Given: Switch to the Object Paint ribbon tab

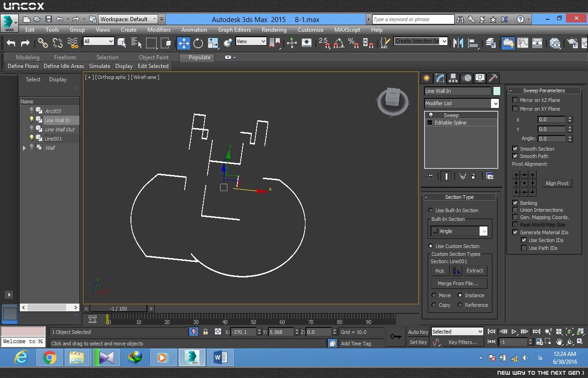Looking at the screenshot, I should [x=153, y=57].
